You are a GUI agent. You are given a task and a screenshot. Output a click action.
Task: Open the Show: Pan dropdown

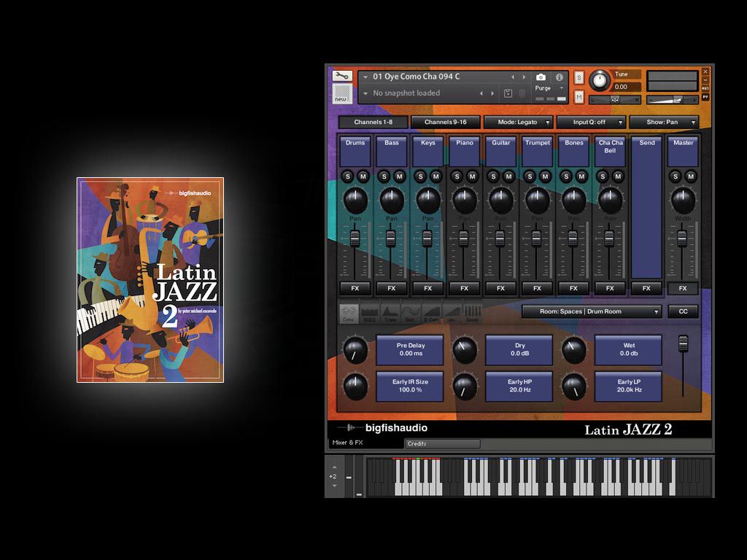664,122
